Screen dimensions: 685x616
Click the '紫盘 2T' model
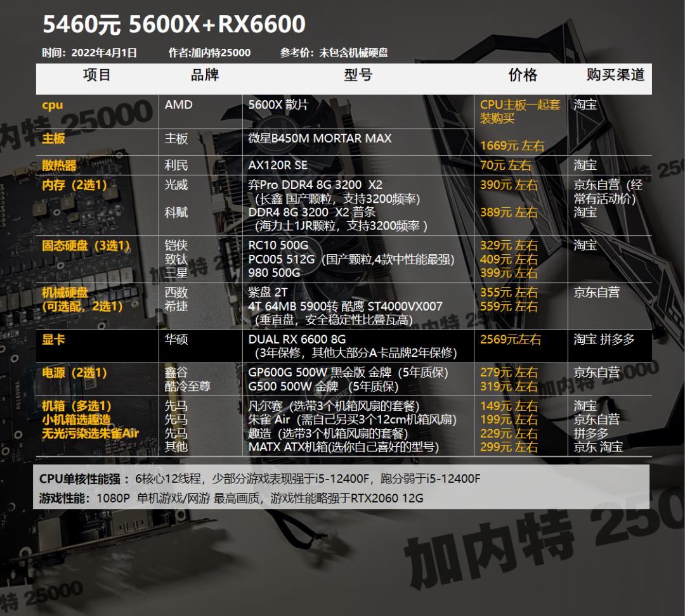click(x=268, y=293)
